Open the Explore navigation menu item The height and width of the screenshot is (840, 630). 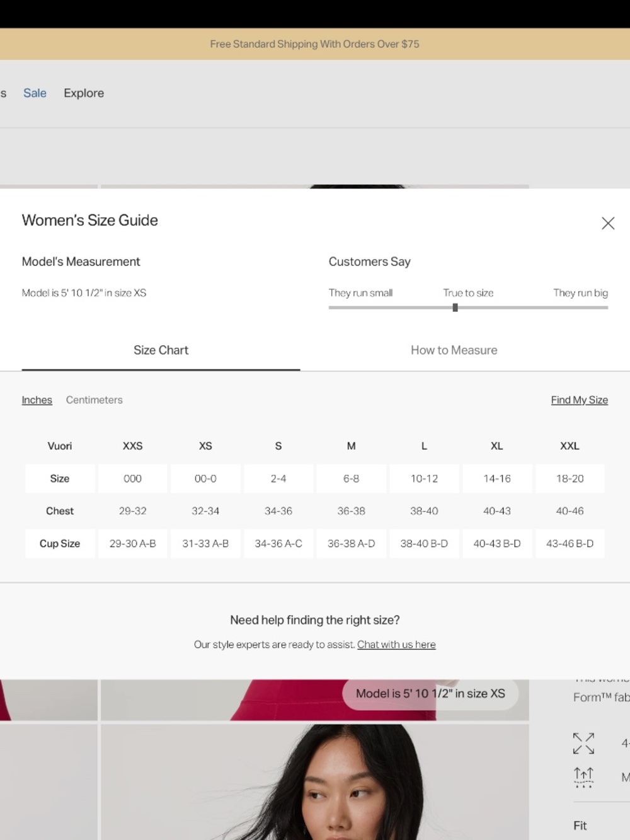click(x=84, y=93)
